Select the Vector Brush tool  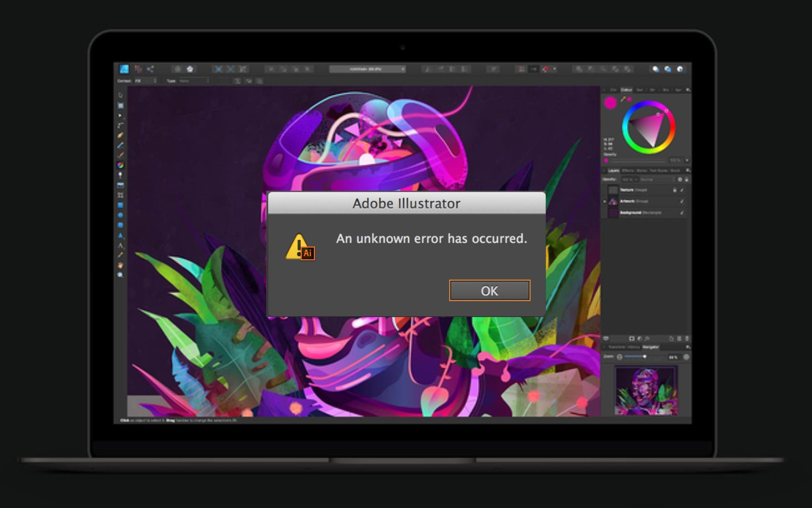[121, 155]
